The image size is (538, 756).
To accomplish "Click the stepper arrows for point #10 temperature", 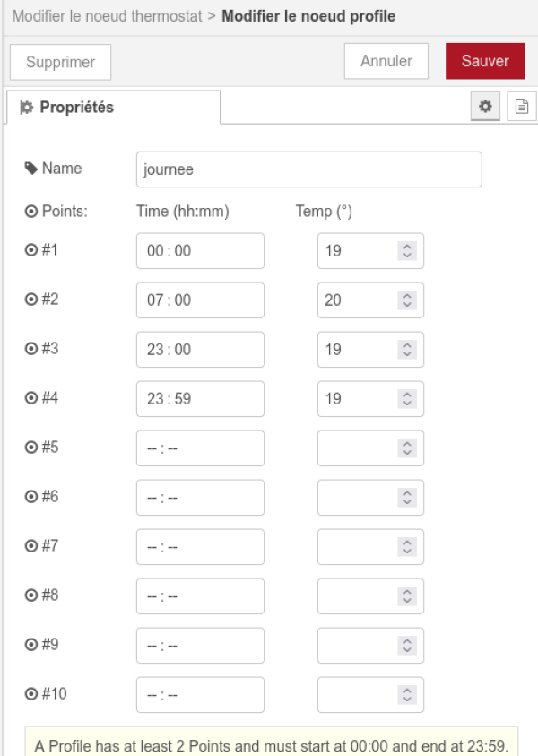I will coord(407,695).
